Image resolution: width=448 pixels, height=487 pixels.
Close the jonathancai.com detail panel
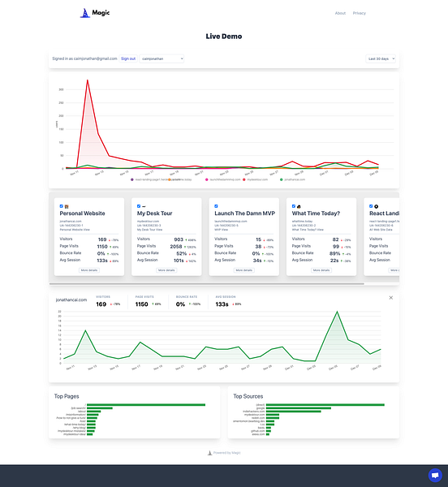pyautogui.click(x=391, y=298)
